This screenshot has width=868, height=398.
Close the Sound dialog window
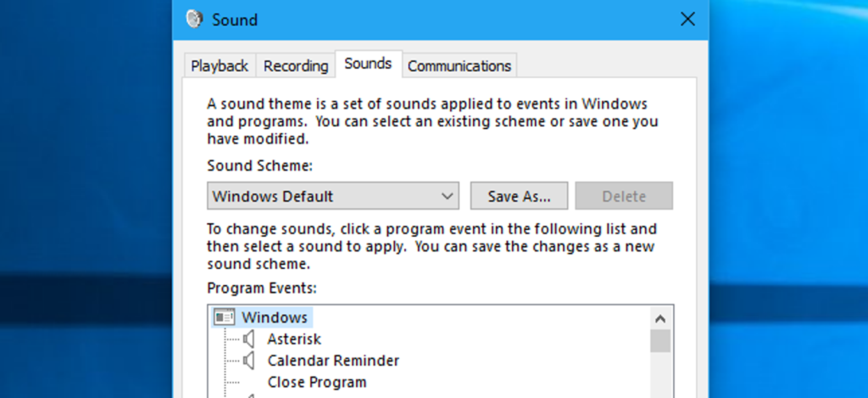(x=687, y=19)
